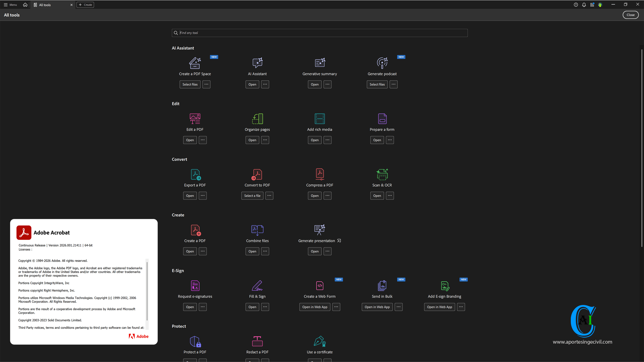Click the Generate podcast icon
This screenshot has height=362, width=644.
382,63
